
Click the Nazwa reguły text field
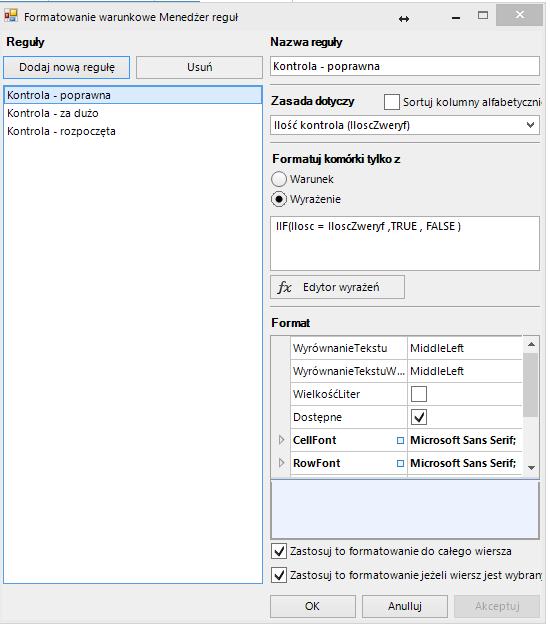point(405,66)
